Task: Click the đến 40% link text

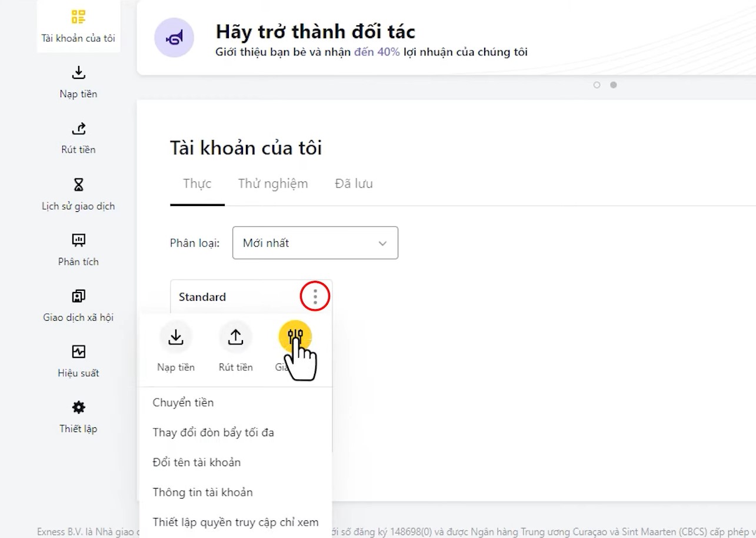Action: pyautogui.click(x=377, y=52)
